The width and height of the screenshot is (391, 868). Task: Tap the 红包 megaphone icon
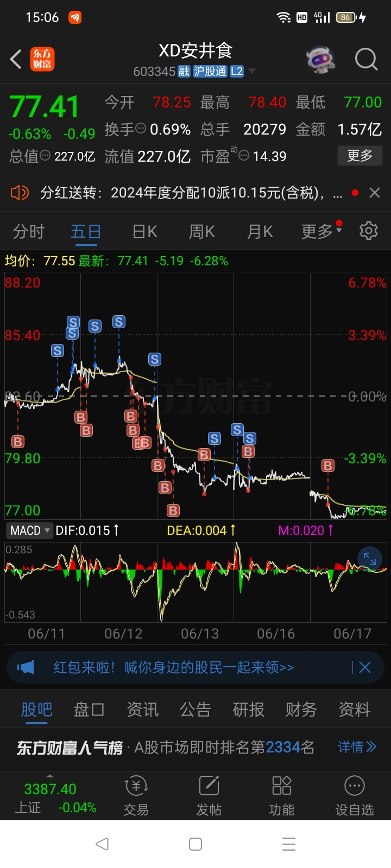click(x=26, y=667)
